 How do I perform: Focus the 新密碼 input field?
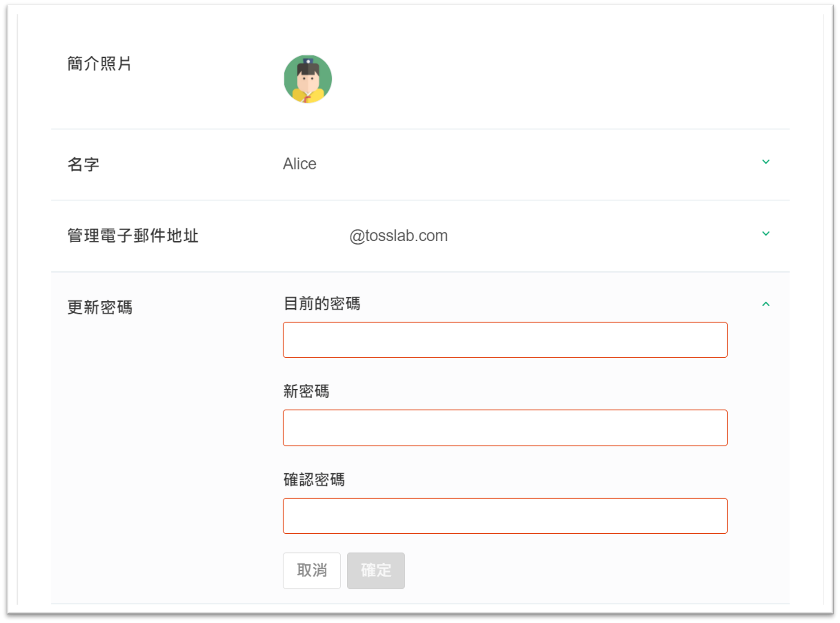(504, 428)
